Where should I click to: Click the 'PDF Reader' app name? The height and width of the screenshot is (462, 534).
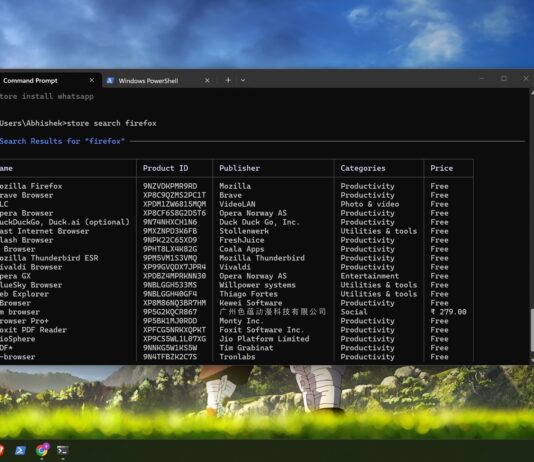click(44, 330)
